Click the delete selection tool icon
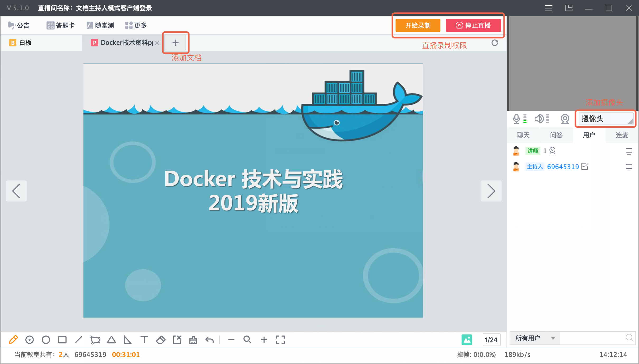The height and width of the screenshot is (364, 639). (177, 340)
